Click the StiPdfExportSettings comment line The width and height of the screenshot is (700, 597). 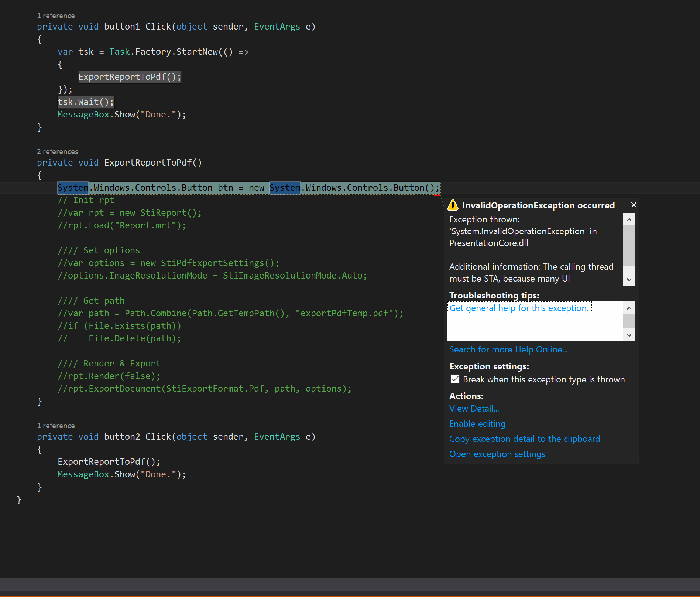(168, 263)
